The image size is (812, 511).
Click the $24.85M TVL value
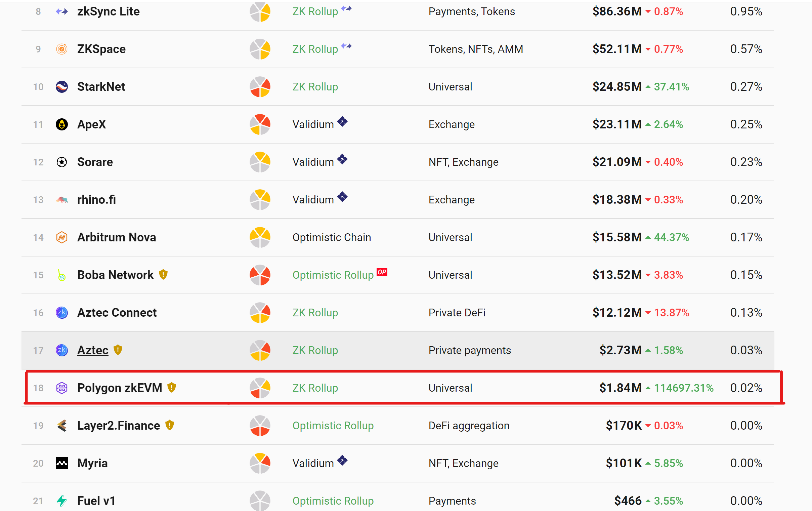pyautogui.click(x=617, y=87)
